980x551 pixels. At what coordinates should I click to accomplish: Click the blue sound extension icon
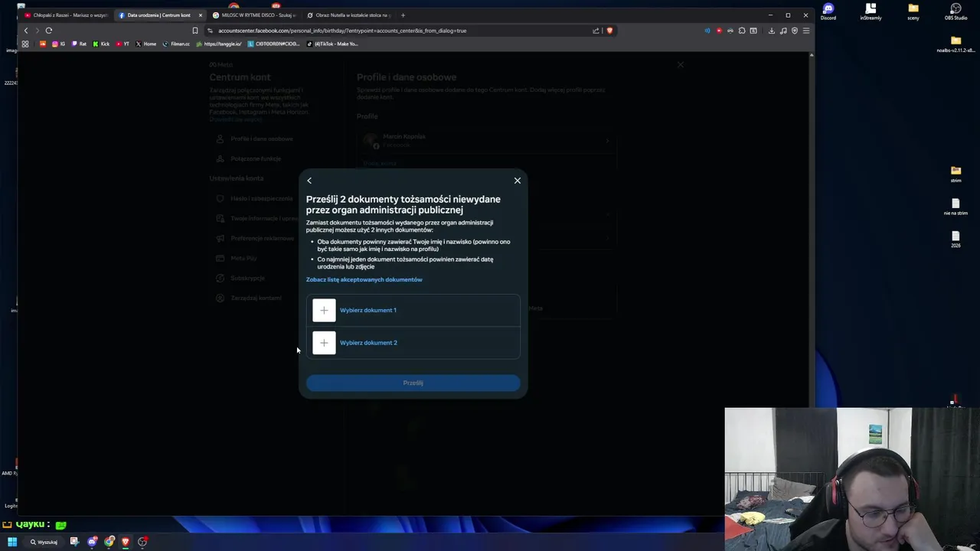707,31
